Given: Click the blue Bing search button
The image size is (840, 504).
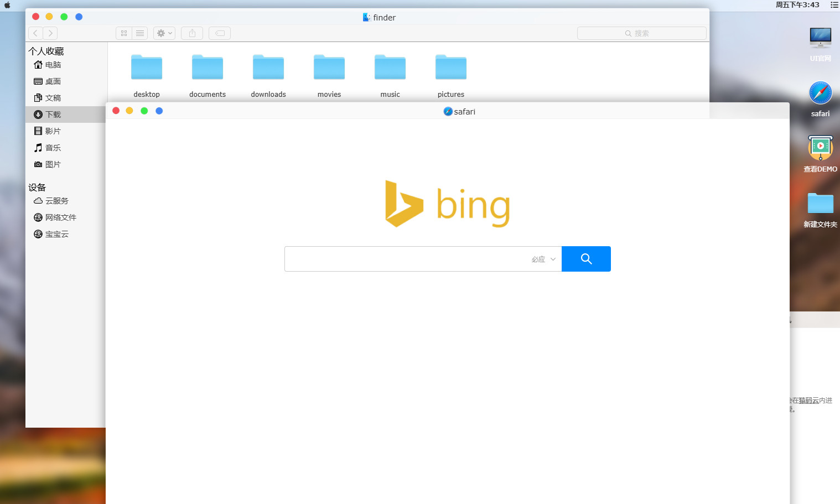Looking at the screenshot, I should point(586,259).
